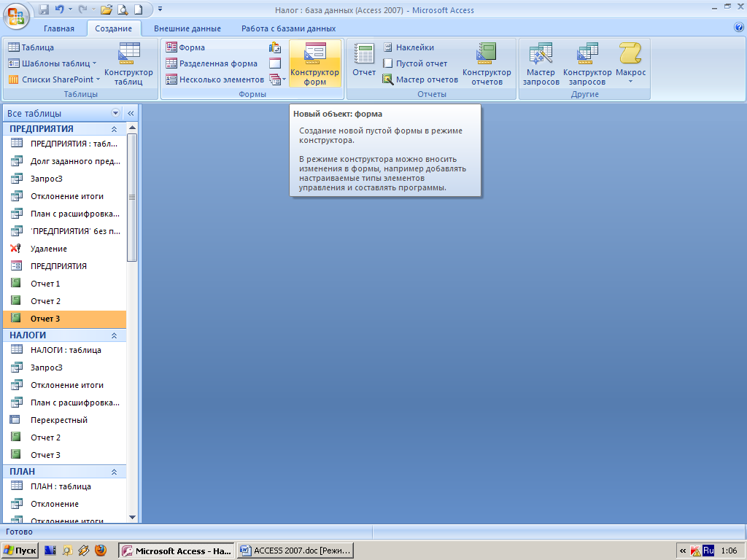Open the undo history dropdown arrow

click(x=71, y=9)
